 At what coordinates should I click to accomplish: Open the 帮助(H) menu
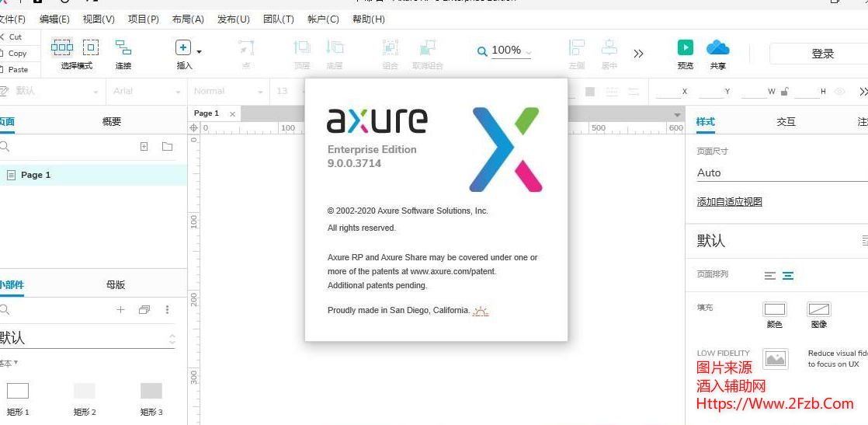(368, 19)
